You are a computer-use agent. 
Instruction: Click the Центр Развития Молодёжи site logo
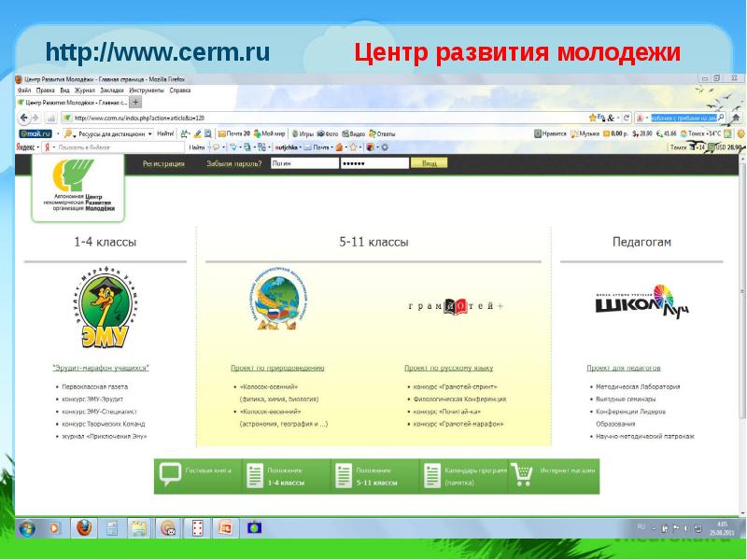click(78, 188)
